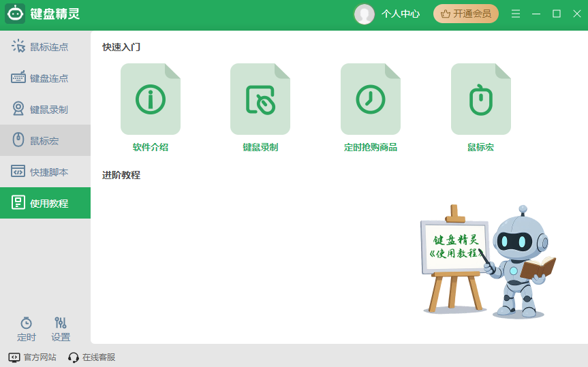Open the 定时抢购商品 clock tutorial card

coord(371,99)
